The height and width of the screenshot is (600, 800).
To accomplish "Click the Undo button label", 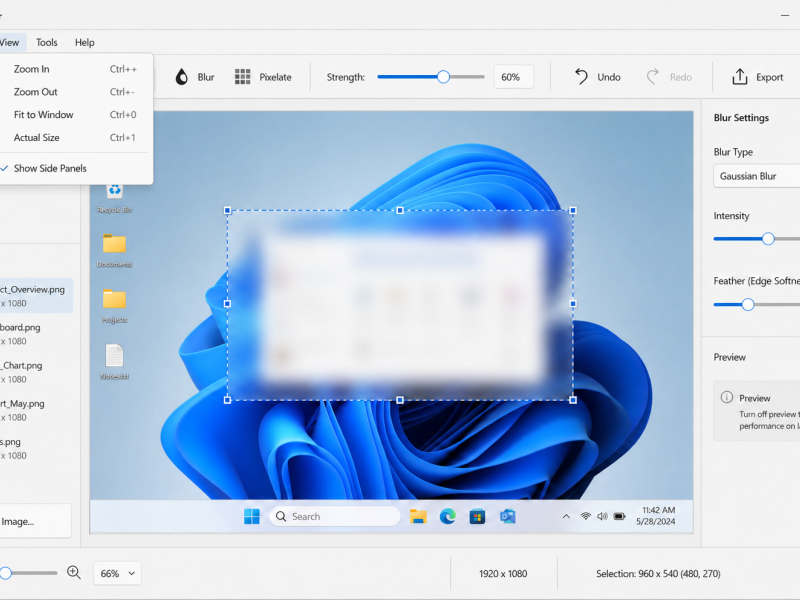I will coord(609,77).
